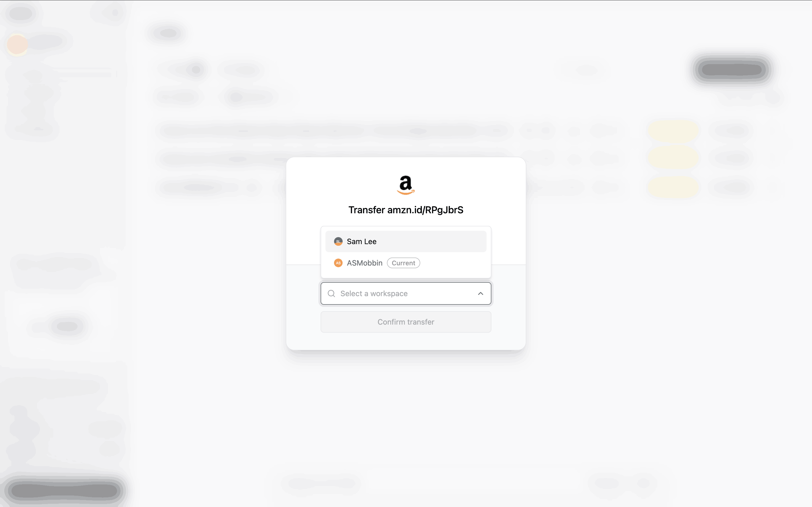Click the search magnifier icon

(x=331, y=293)
